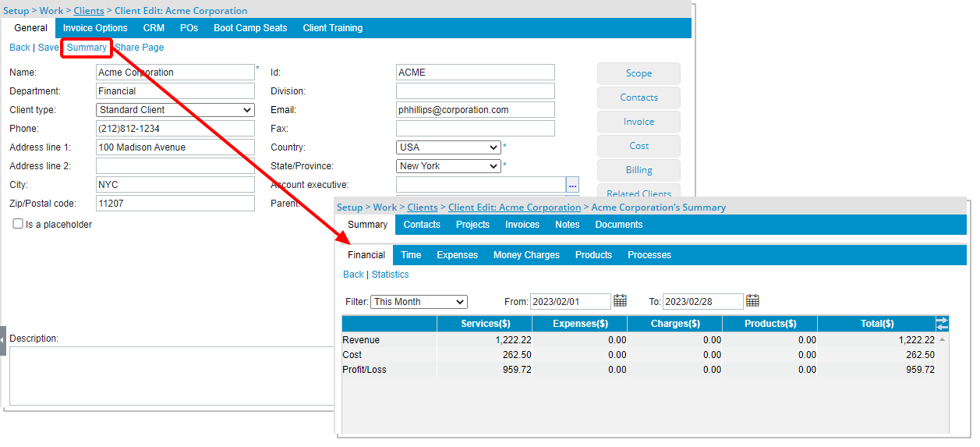This screenshot has width=980, height=447.
Task: Click the empty Address line 2 field
Action: (175, 166)
